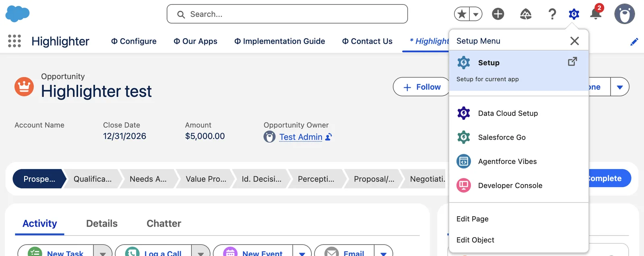Go to the Configure nav tab
This screenshot has height=256, width=644.
134,41
